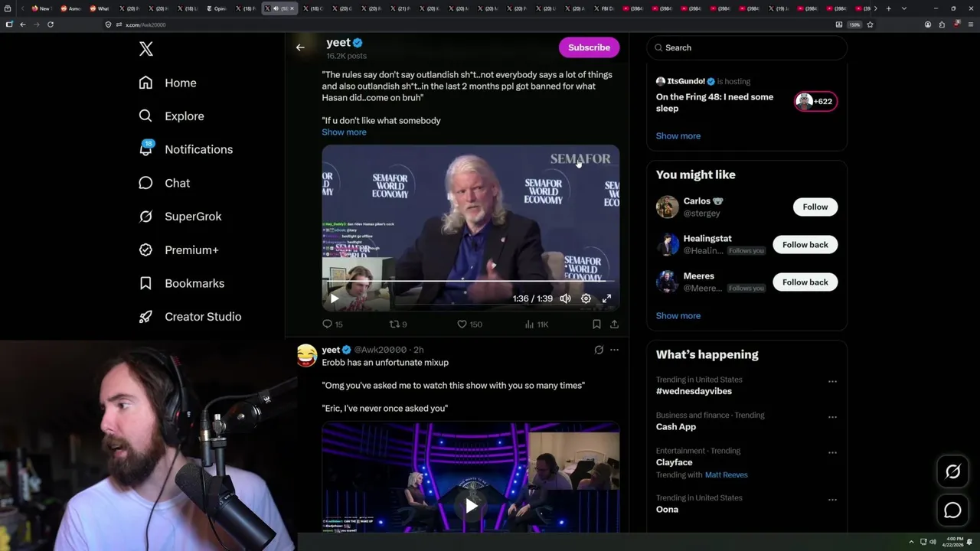Open the Home page

point(168,83)
